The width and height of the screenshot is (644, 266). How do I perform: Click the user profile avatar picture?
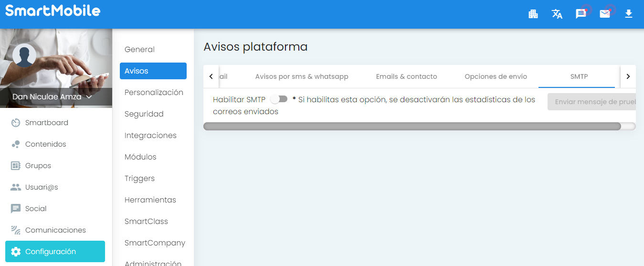24,55
